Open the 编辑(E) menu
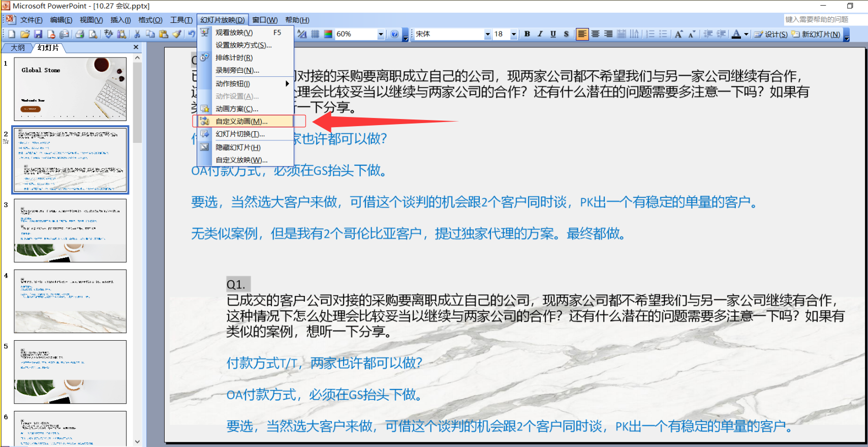The image size is (868, 447). coord(61,20)
